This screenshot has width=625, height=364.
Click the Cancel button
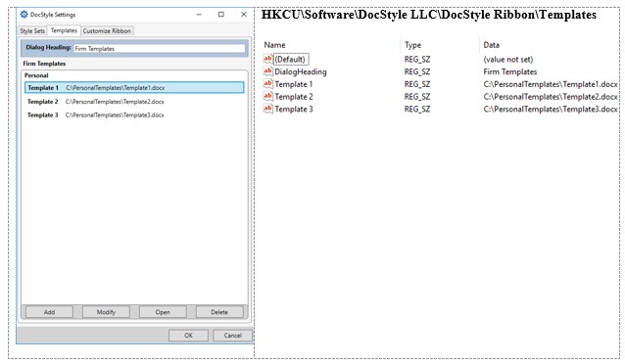click(233, 336)
